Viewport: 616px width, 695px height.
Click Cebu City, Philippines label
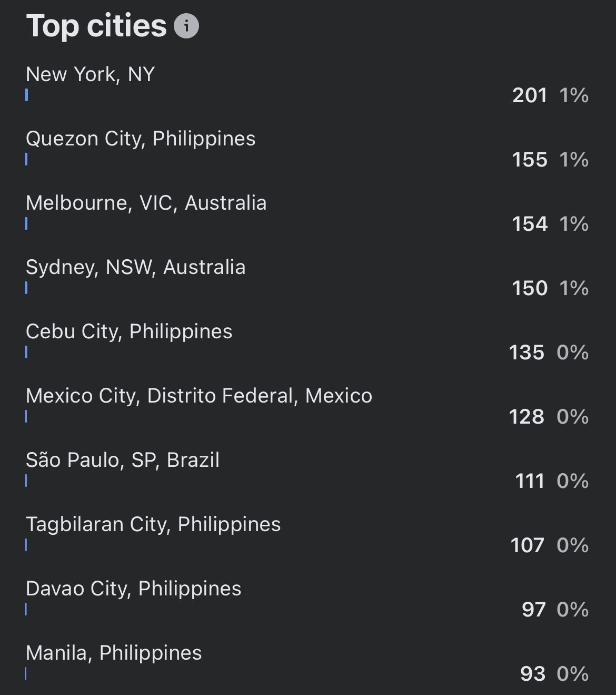[129, 331]
